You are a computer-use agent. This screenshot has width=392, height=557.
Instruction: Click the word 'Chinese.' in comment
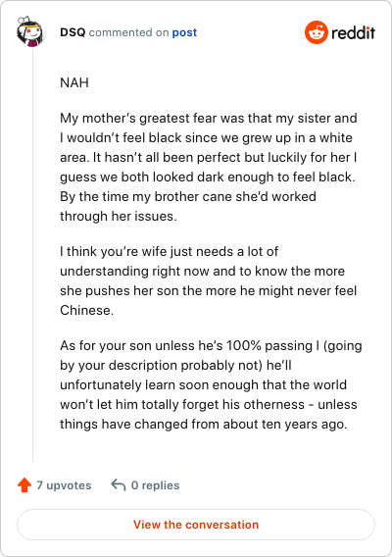click(86, 310)
